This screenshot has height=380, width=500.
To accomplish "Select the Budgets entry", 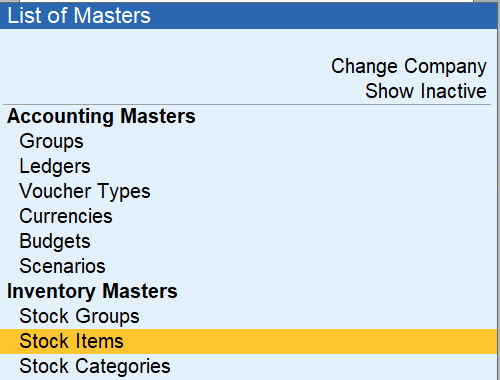I will click(55, 241).
